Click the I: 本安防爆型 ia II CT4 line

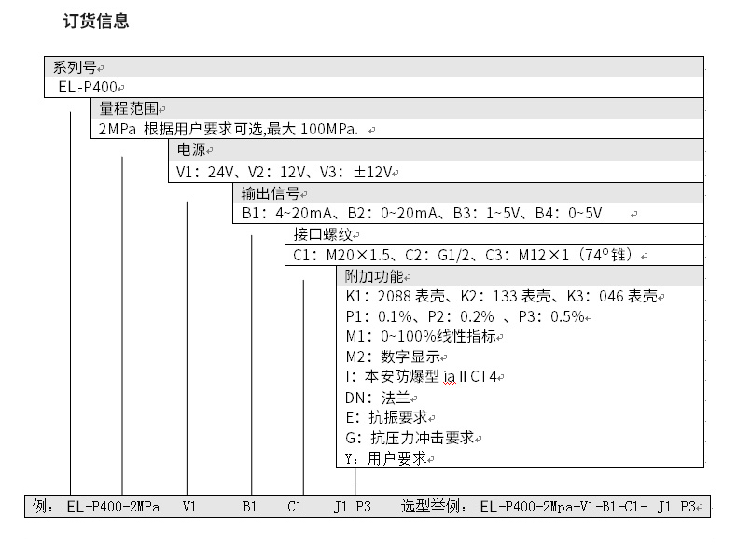pyautogui.click(x=421, y=377)
